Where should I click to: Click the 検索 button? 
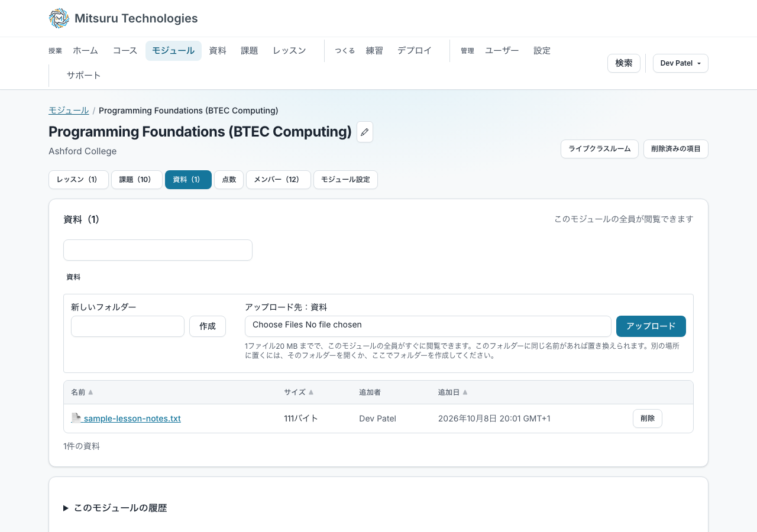point(624,63)
